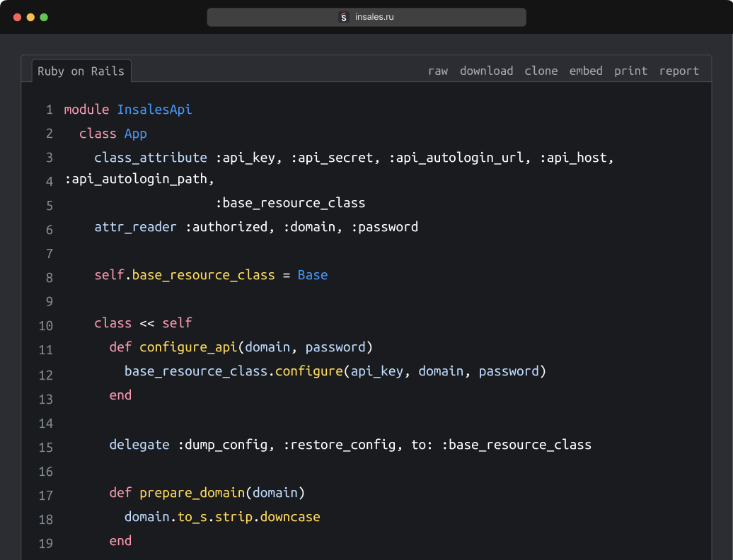Open the raw view of the snippet

point(437,71)
